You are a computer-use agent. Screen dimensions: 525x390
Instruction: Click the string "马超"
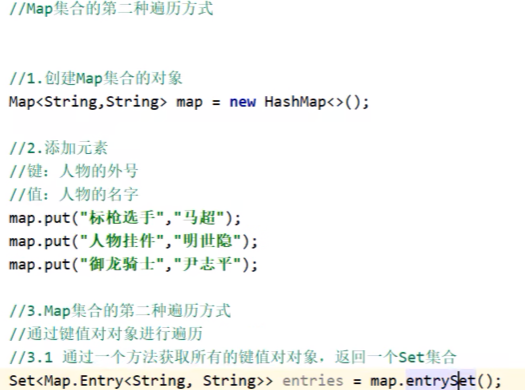199,218
